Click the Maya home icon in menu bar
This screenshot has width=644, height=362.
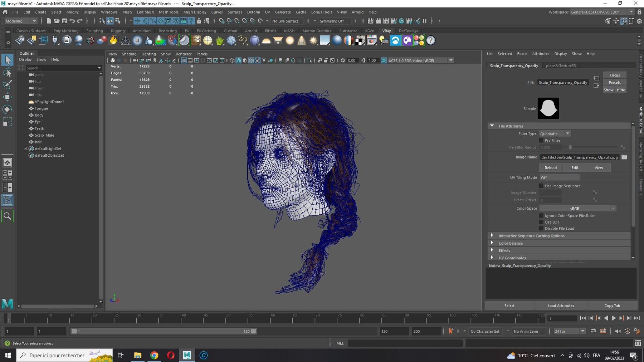(5, 12)
